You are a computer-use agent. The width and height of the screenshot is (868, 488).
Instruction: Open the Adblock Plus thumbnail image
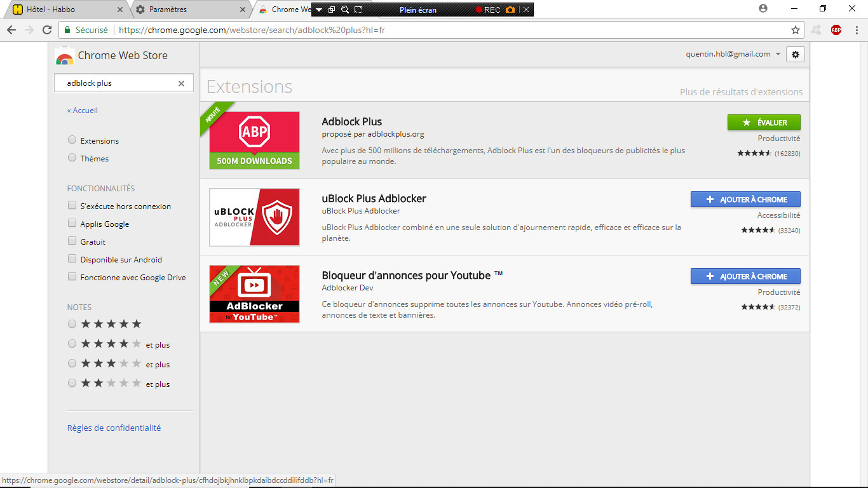click(254, 140)
